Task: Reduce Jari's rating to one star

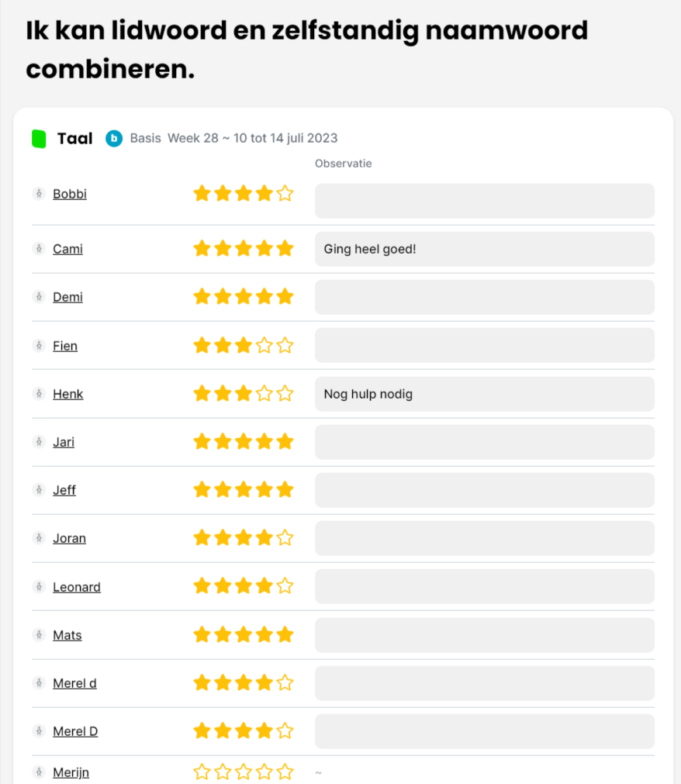Action: click(x=202, y=442)
